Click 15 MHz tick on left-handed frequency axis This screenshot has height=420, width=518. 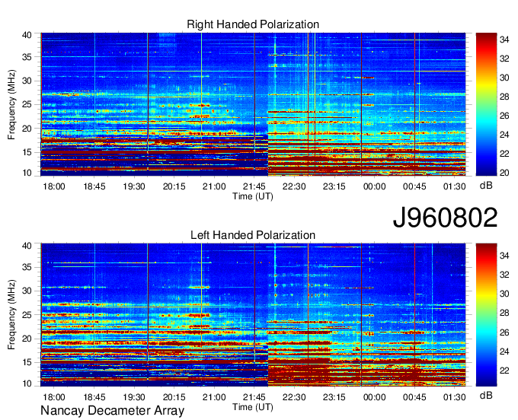tap(27, 363)
